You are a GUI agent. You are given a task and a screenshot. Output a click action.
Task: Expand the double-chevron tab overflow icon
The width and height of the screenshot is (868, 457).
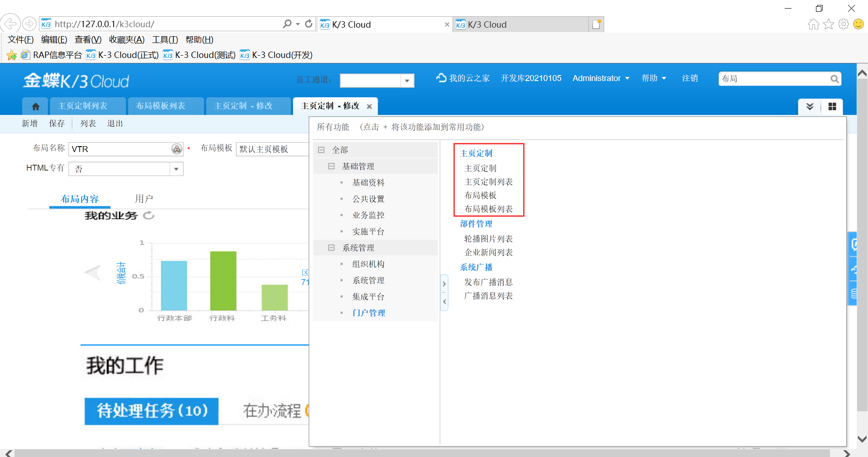click(810, 106)
